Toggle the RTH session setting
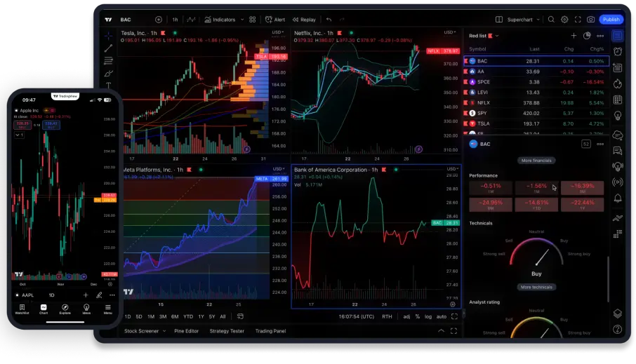The height and width of the screenshot is (364, 636). tap(387, 316)
